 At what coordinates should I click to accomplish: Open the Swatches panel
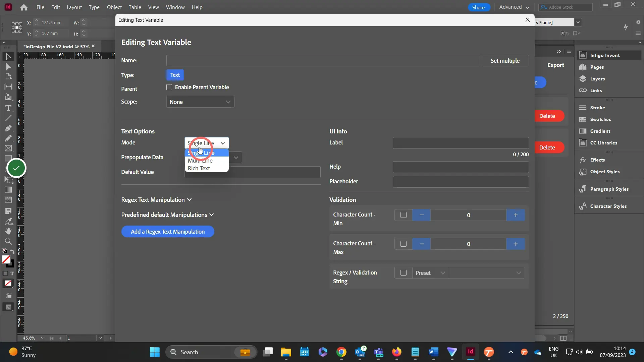pos(600,119)
